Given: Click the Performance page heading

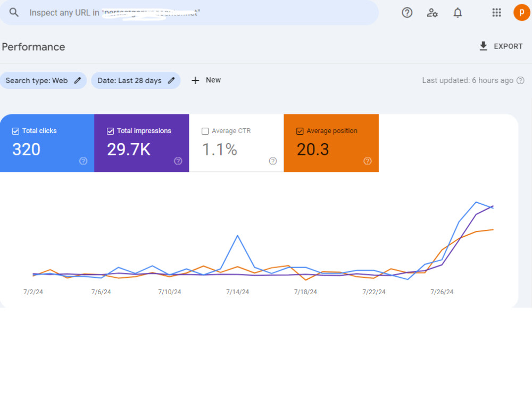Looking at the screenshot, I should click(x=33, y=47).
